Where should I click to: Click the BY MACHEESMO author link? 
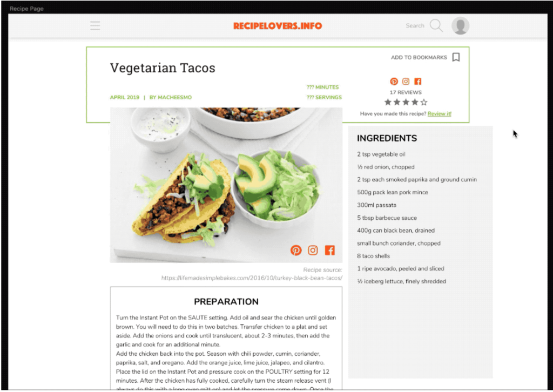(171, 97)
